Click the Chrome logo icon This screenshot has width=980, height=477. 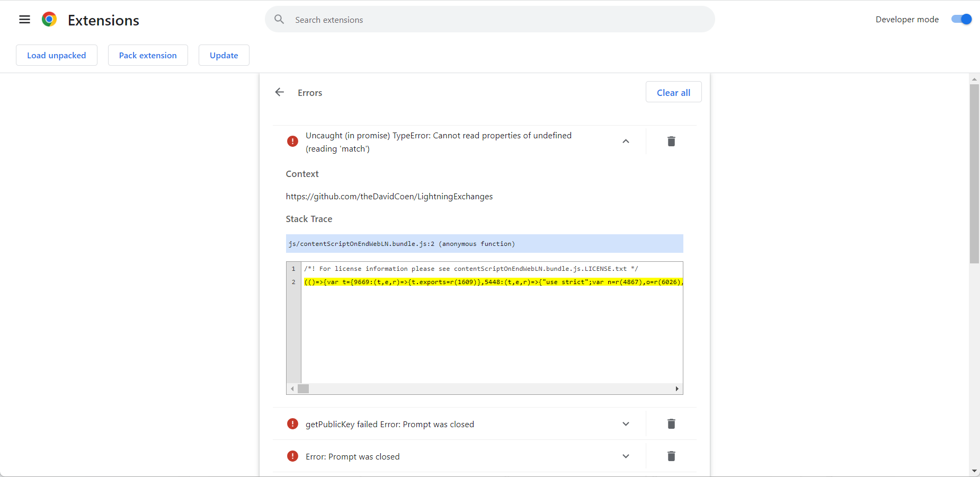(x=49, y=20)
